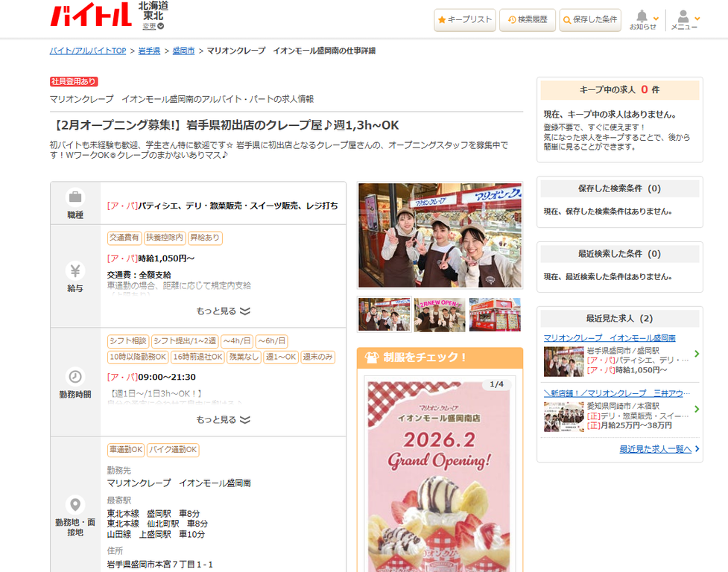Click the 残業なし tag
The height and width of the screenshot is (572, 728).
pos(244,357)
